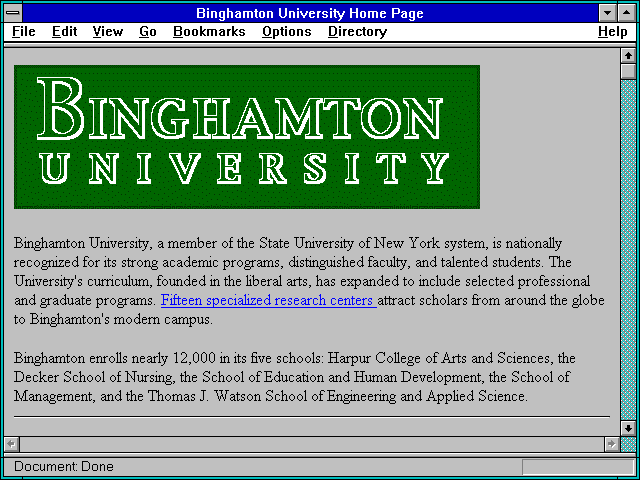Click the text "Harpur College of Arts and Sciences"
The width and height of the screenshot is (640, 480).
click(438, 358)
